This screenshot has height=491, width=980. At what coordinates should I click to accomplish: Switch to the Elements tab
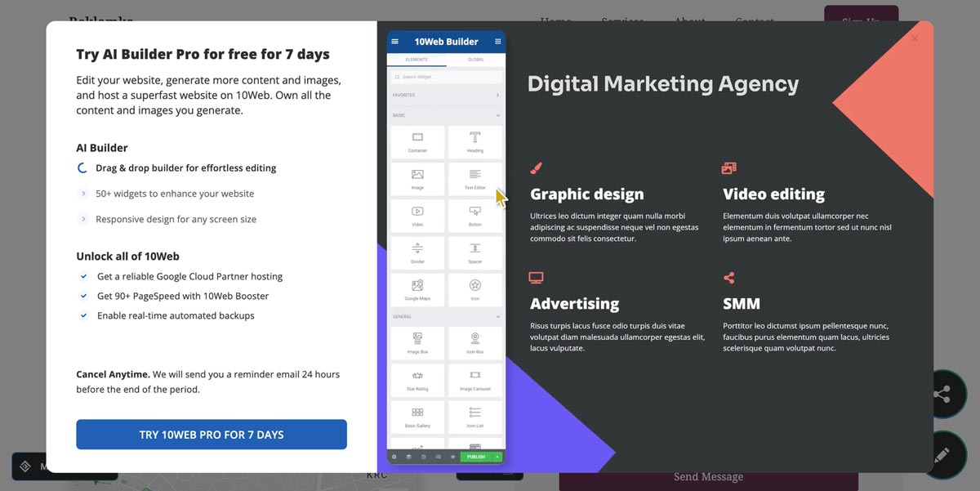coord(416,60)
